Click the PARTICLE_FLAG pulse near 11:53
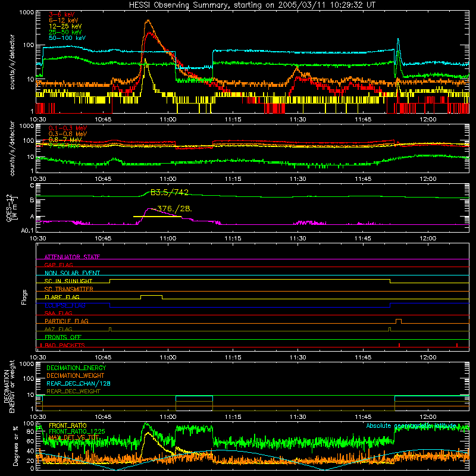 point(398,321)
